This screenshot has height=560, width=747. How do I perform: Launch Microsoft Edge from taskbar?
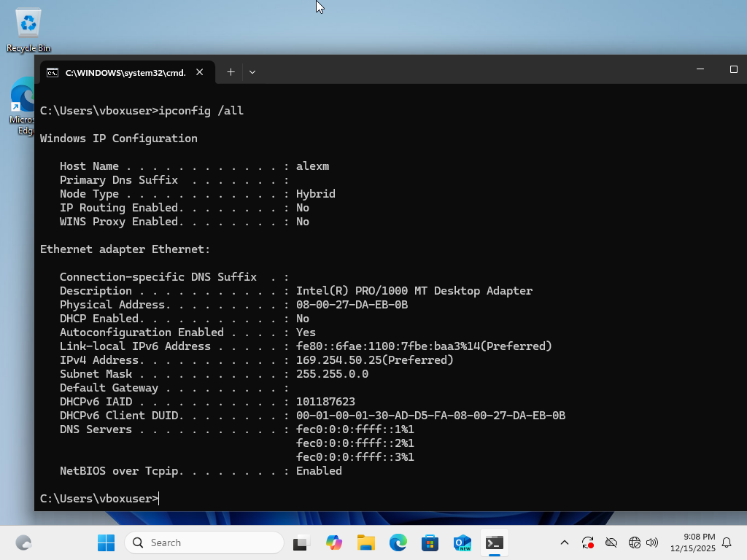pos(398,542)
